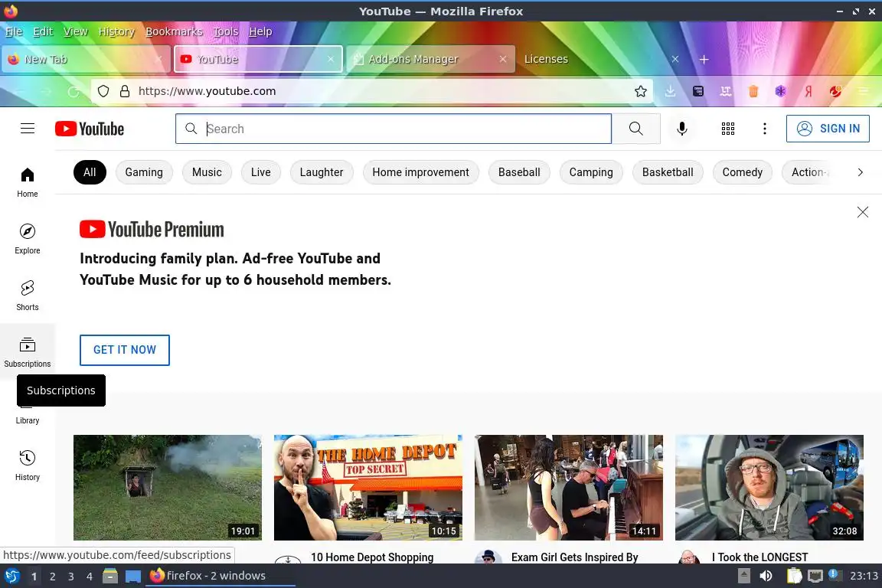882x588 pixels.
Task: Reload the current page
Action: click(x=73, y=91)
